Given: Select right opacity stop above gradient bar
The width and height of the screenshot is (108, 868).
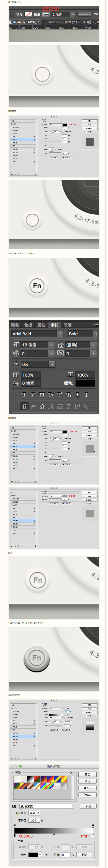Looking at the screenshot, I should [93, 826].
